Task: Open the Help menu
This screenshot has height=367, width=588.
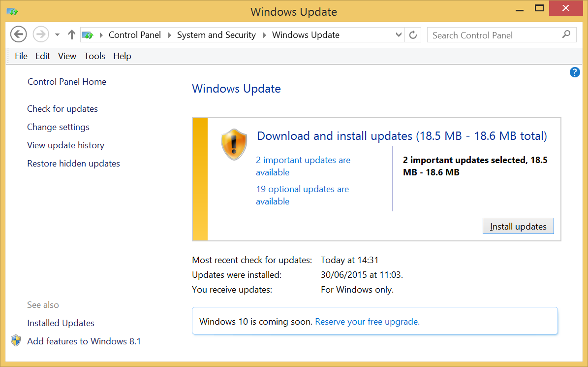Action: click(122, 56)
